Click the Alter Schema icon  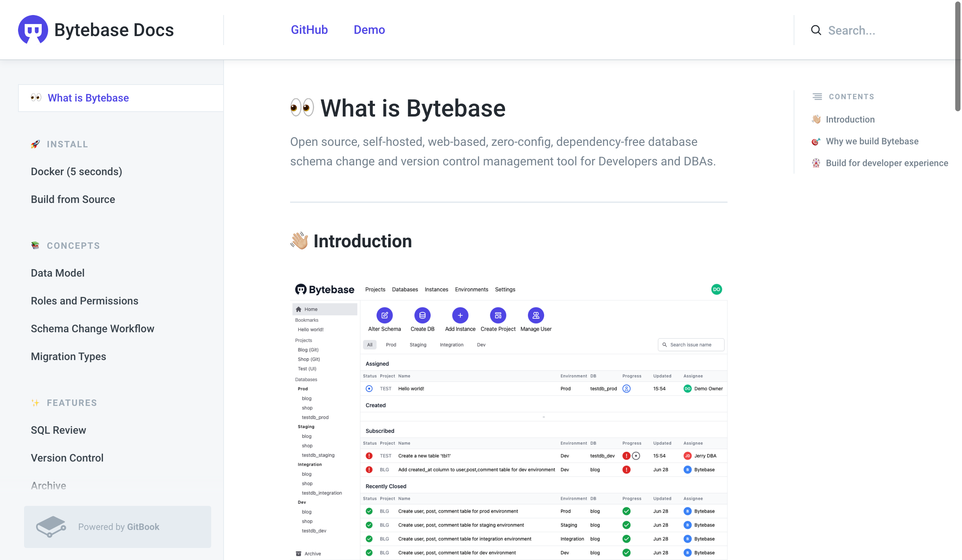[x=384, y=315]
